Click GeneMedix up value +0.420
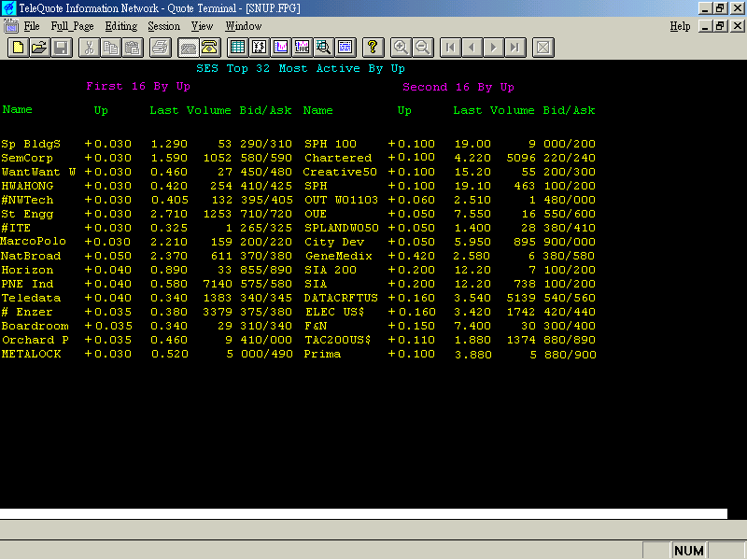This screenshot has height=560, width=747. [412, 256]
